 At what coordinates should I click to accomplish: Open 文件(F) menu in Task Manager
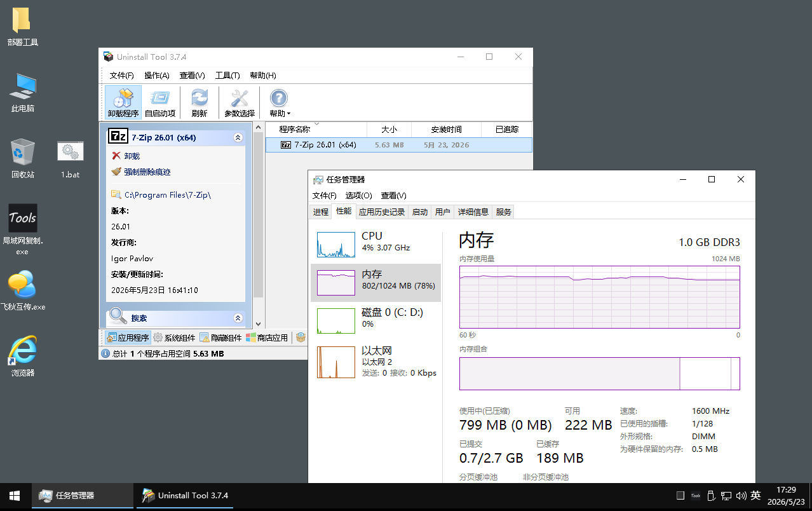point(324,195)
